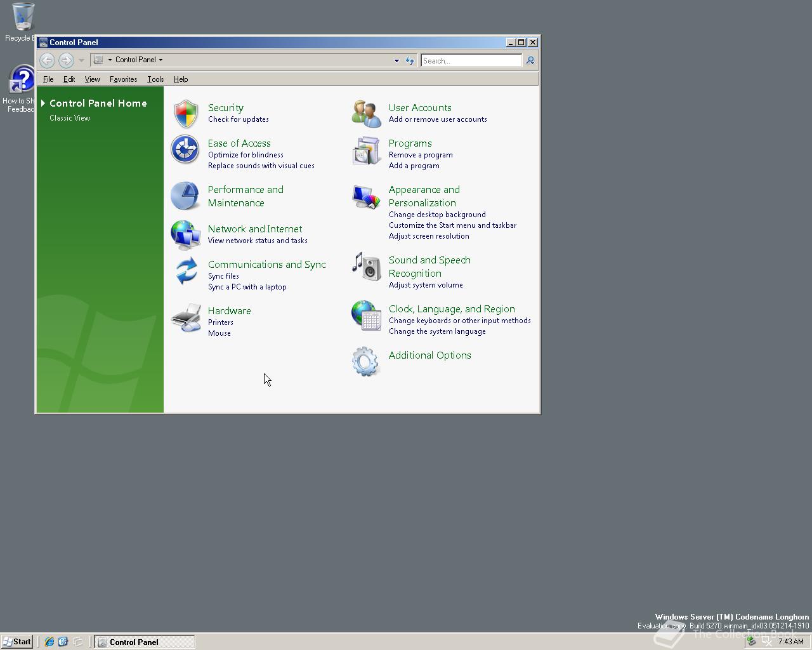Click Sync files link
This screenshot has width=812, height=650.
click(x=223, y=276)
